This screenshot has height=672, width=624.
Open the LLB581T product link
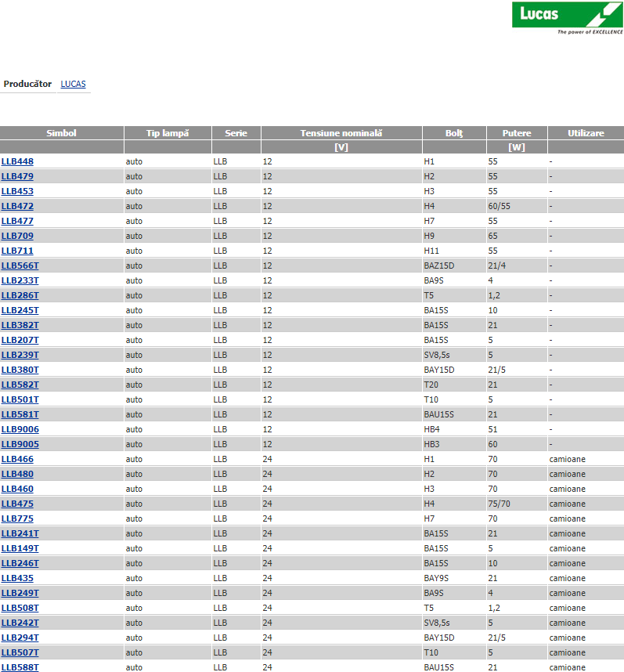point(20,414)
